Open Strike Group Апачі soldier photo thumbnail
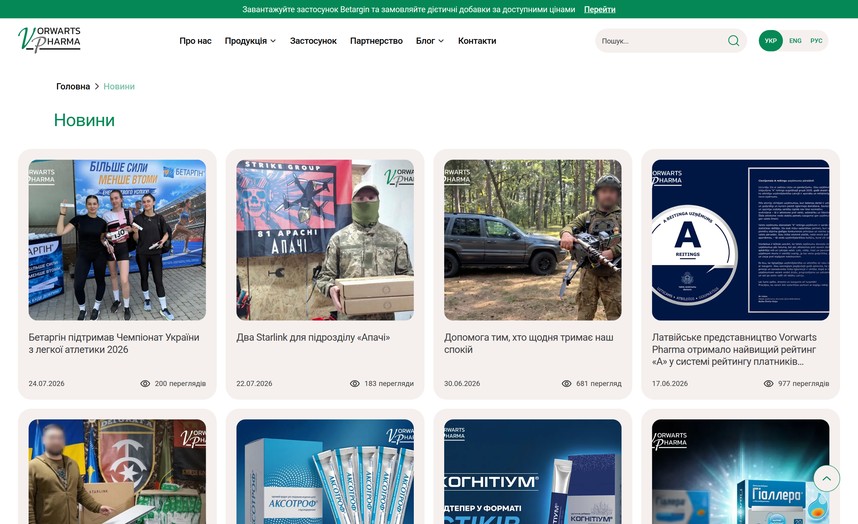 point(325,240)
